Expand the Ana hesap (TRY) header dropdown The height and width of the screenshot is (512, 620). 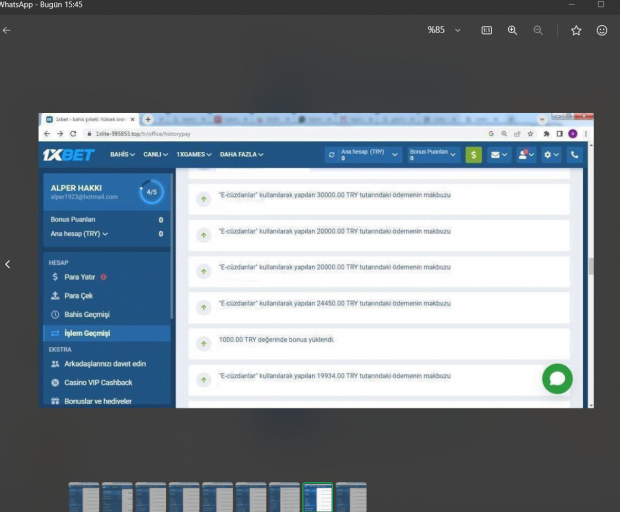(394, 155)
